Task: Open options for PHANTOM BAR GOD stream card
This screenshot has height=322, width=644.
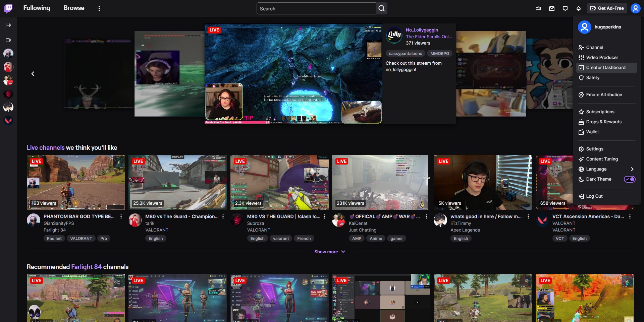Action: (121, 217)
